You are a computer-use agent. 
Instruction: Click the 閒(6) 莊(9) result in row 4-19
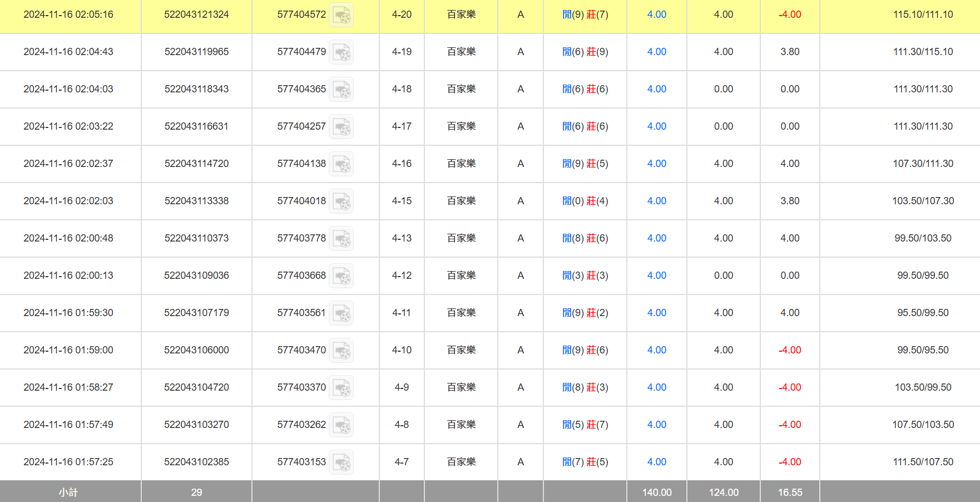tap(585, 52)
